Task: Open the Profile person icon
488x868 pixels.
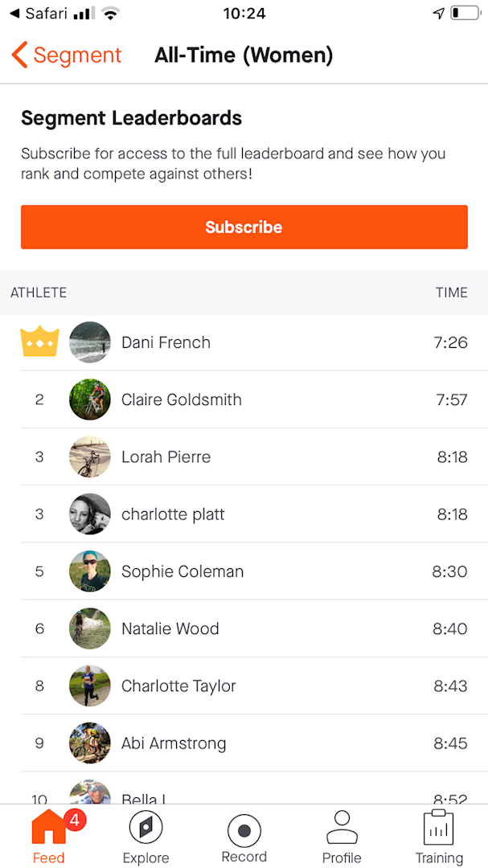Action: [342, 828]
